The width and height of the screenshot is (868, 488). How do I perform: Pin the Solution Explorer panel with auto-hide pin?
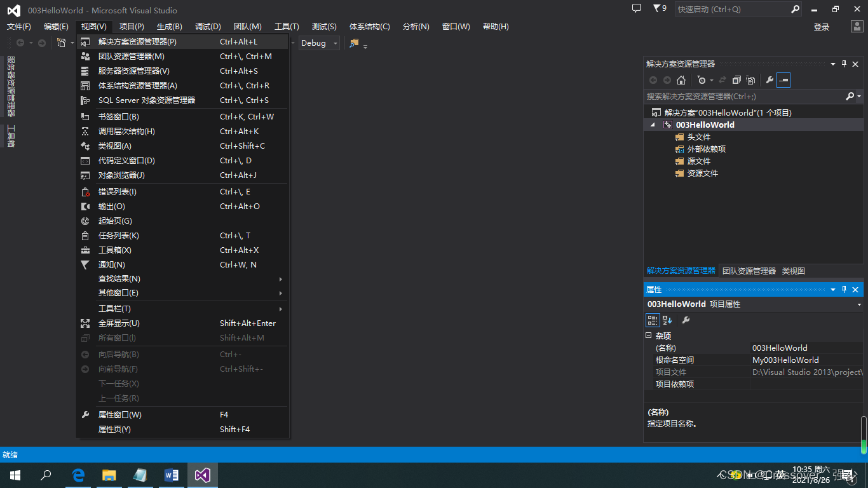click(844, 64)
